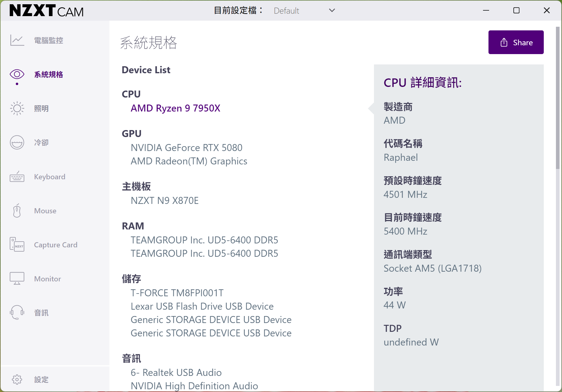Select the Monitor menu label
Image resolution: width=562 pixels, height=392 pixels.
click(x=48, y=279)
